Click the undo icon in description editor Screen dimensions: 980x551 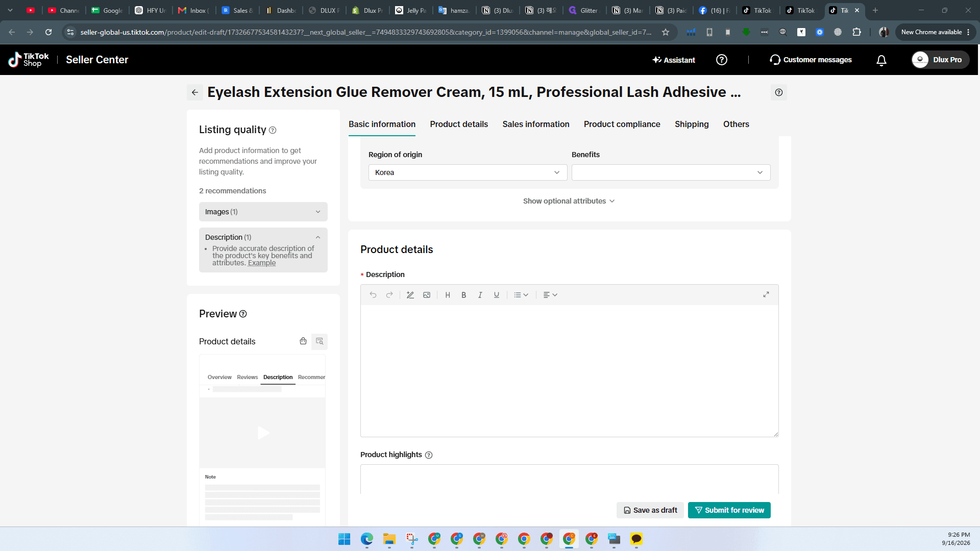click(373, 295)
